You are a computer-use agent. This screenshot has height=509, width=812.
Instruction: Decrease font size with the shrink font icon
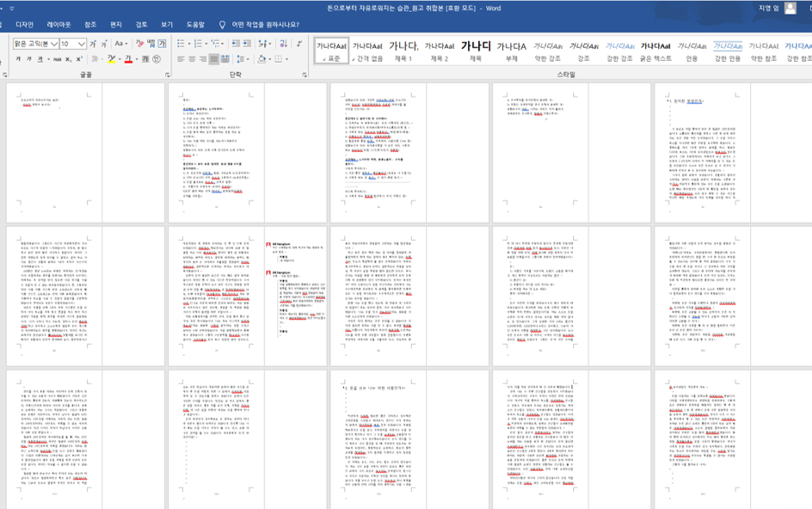click(x=104, y=44)
